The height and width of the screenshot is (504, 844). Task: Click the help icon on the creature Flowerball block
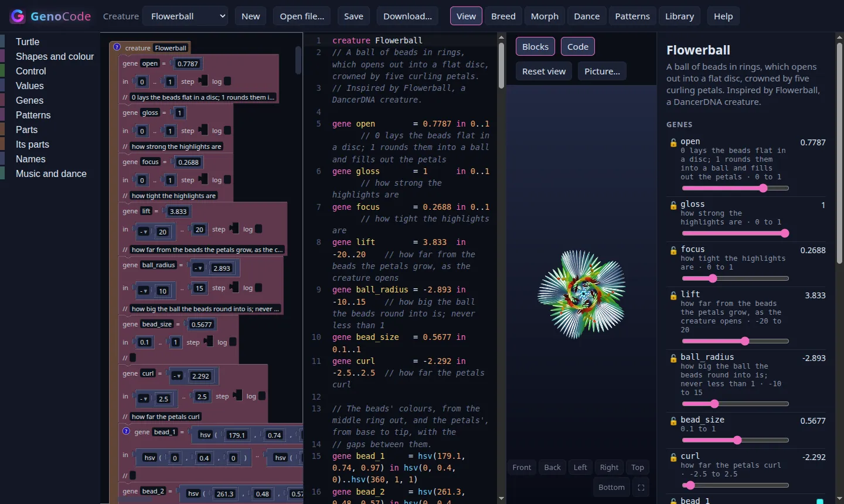117,47
